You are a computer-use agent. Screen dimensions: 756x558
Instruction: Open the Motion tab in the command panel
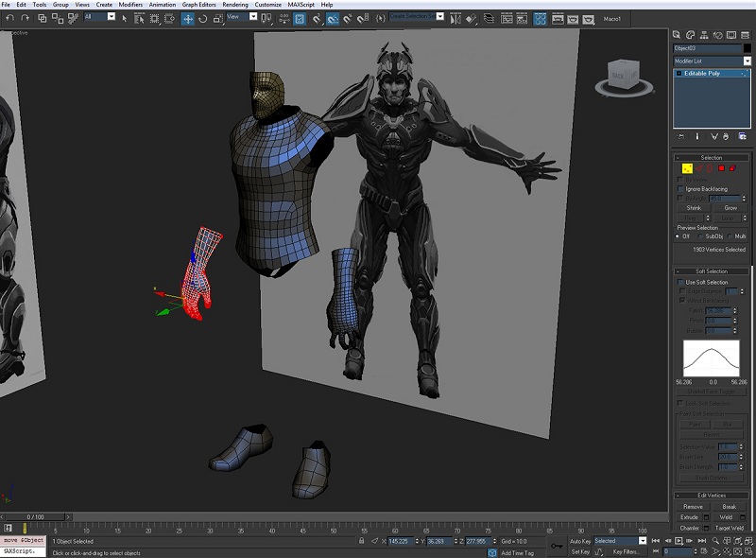click(x=718, y=35)
